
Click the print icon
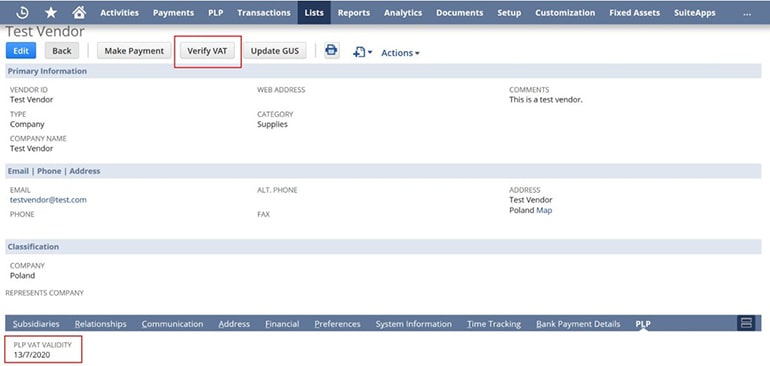tap(331, 50)
